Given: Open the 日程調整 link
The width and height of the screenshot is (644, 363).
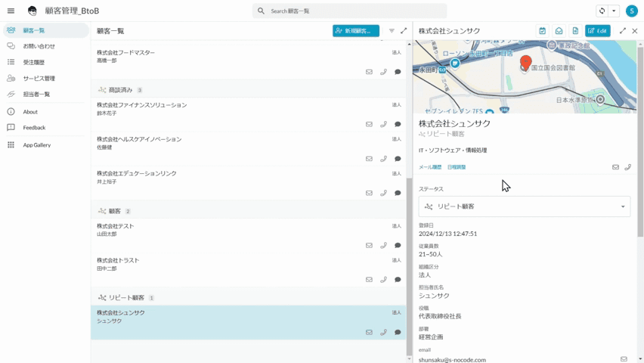Looking at the screenshot, I should 457,167.
